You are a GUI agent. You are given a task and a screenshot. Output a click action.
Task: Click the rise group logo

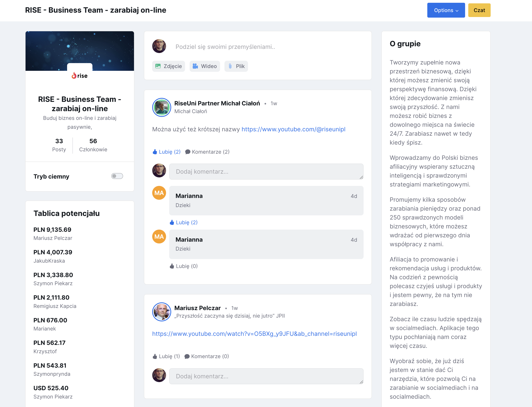pos(80,76)
